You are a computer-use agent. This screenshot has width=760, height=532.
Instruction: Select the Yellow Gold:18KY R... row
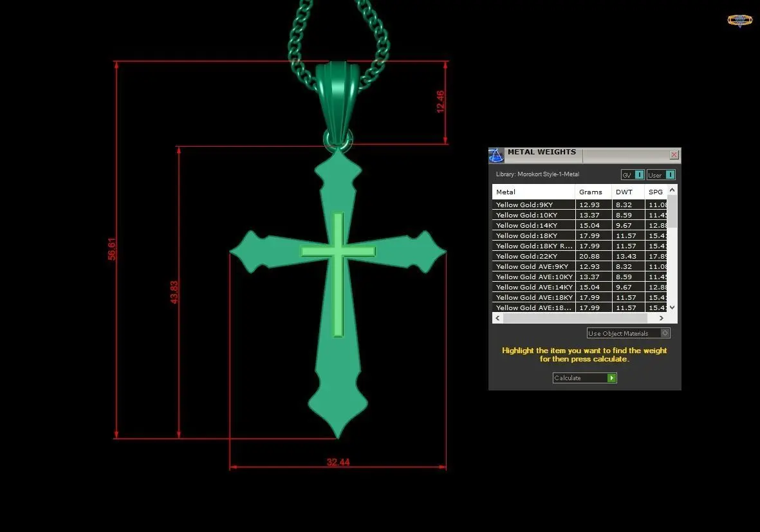pos(580,246)
